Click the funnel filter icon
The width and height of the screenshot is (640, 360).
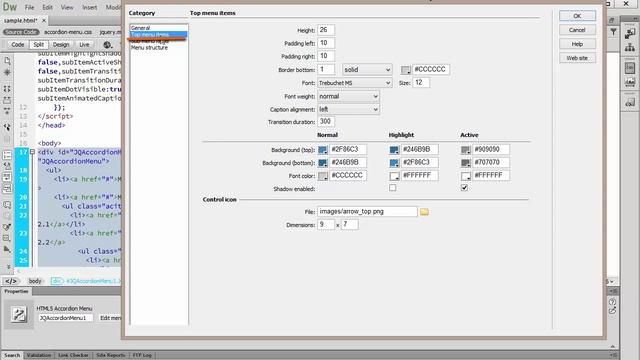point(613,32)
